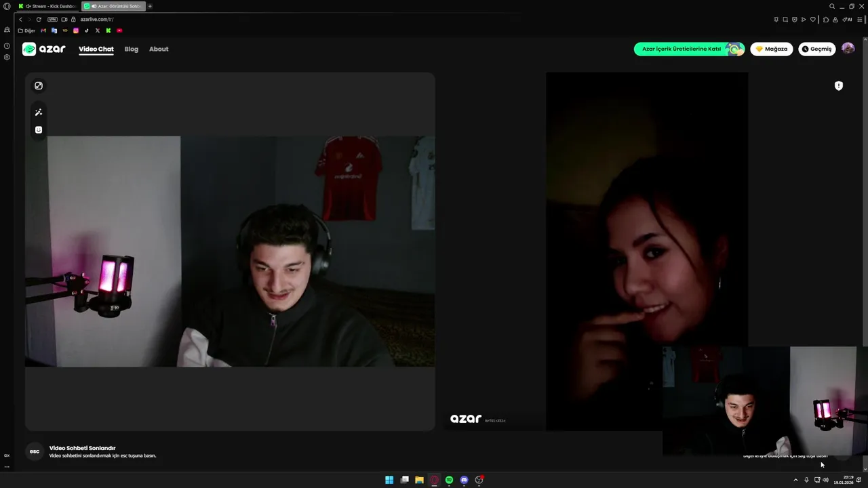Open the Opera menu logo

7,6
